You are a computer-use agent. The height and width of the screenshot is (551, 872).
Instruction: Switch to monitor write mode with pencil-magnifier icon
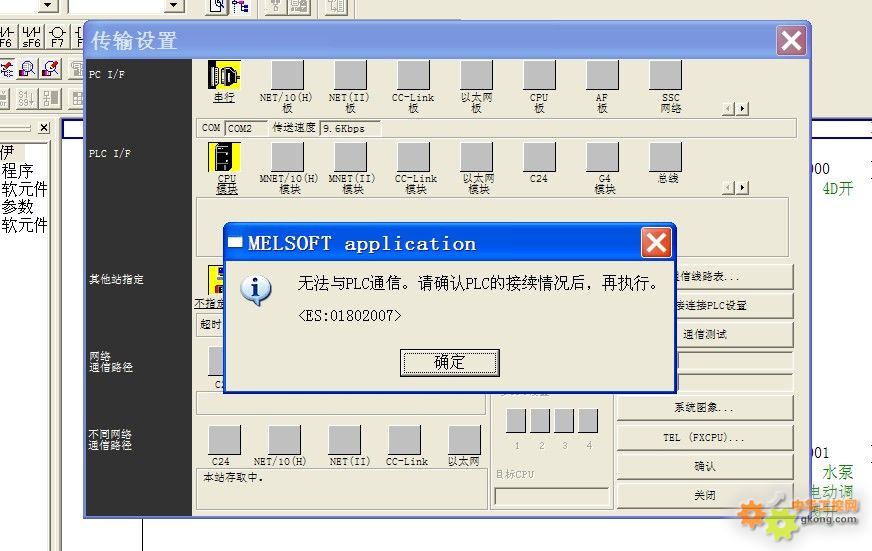50,69
